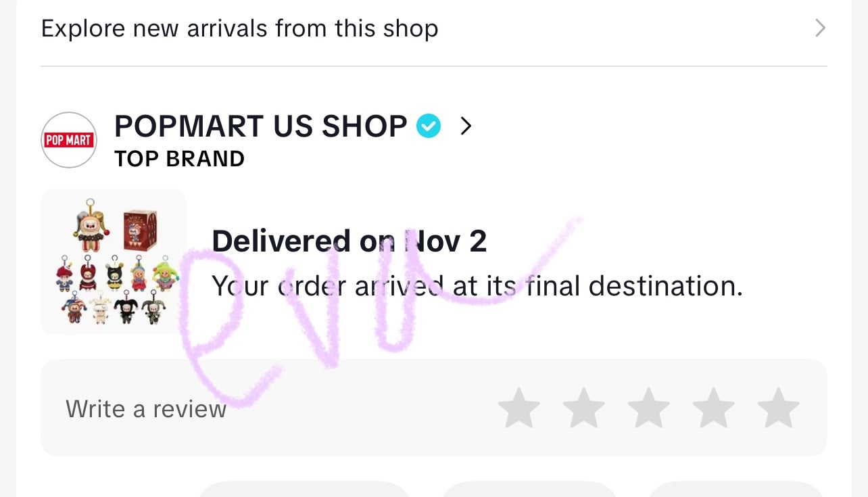This screenshot has width=868, height=497.
Task: Tap Write a review
Action: (146, 409)
